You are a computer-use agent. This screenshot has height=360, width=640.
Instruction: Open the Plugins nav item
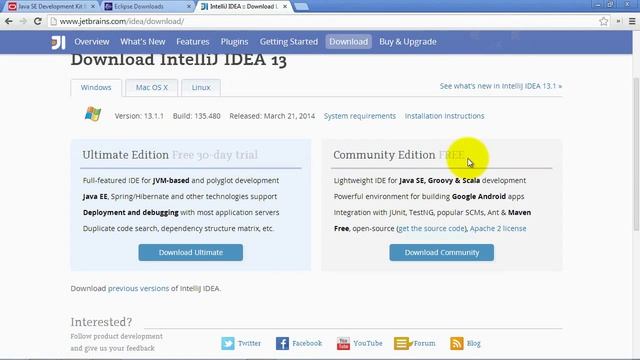click(234, 42)
